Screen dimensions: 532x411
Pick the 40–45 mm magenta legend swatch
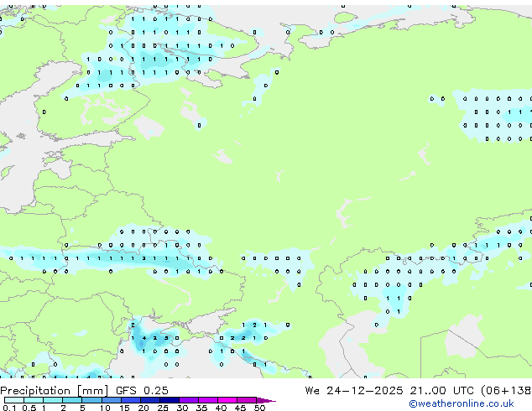coord(227,400)
